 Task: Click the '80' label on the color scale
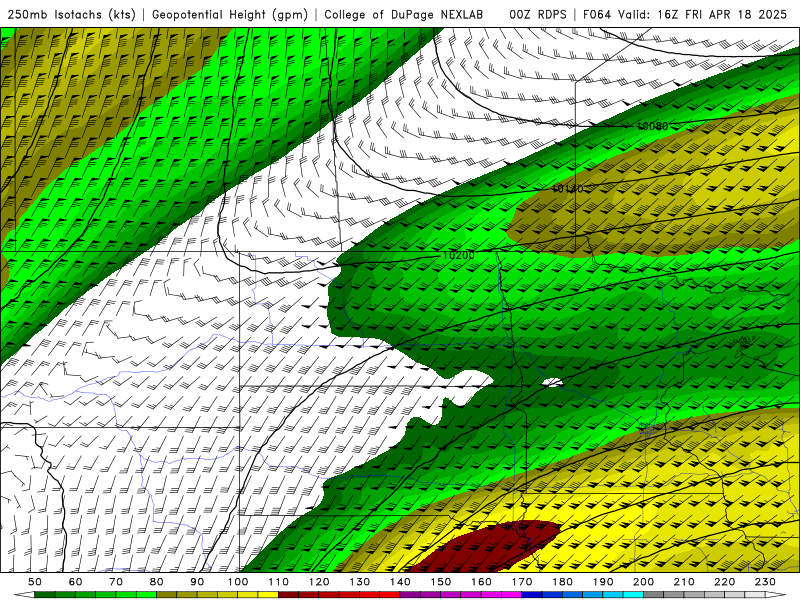pyautogui.click(x=157, y=582)
